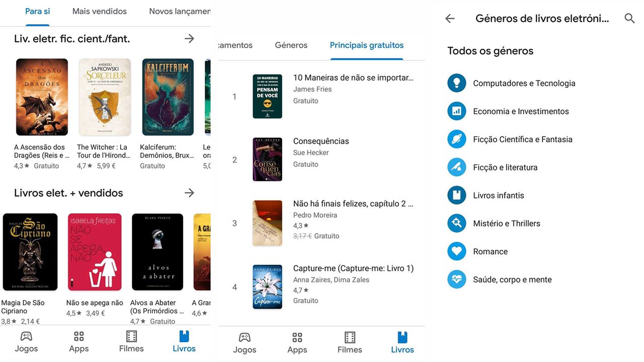This screenshot has width=644, height=362.
Task: Open the Capture-me cover in the ranking
Action: tap(267, 287)
